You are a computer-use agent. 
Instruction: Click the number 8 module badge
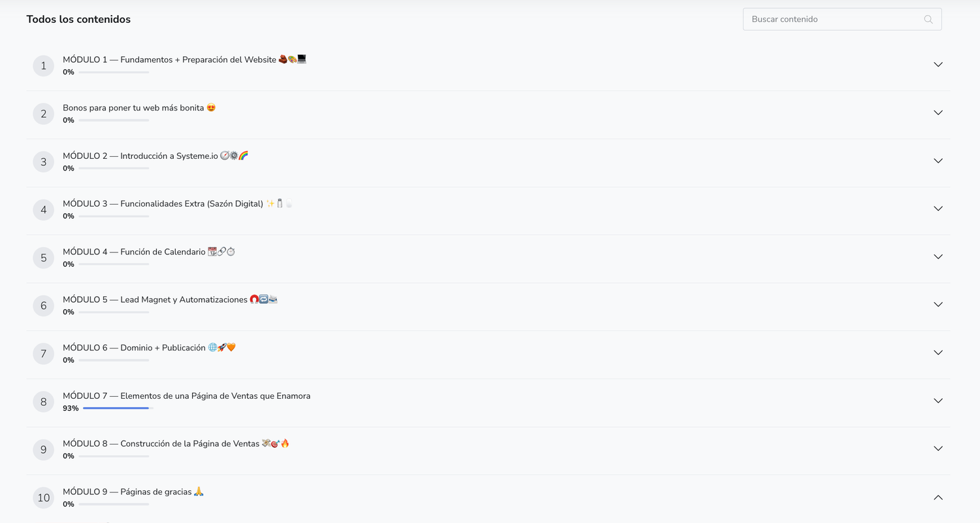click(x=44, y=401)
